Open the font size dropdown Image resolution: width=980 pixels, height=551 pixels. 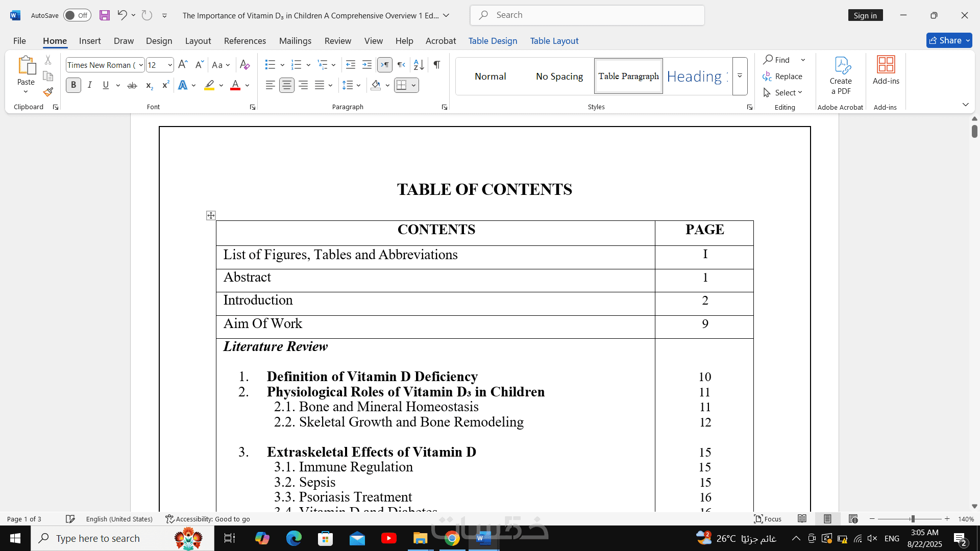click(x=170, y=65)
